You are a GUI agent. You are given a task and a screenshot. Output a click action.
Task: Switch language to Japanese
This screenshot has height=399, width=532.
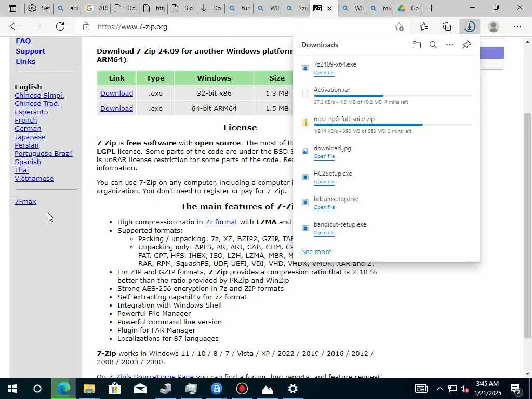pyautogui.click(x=30, y=137)
